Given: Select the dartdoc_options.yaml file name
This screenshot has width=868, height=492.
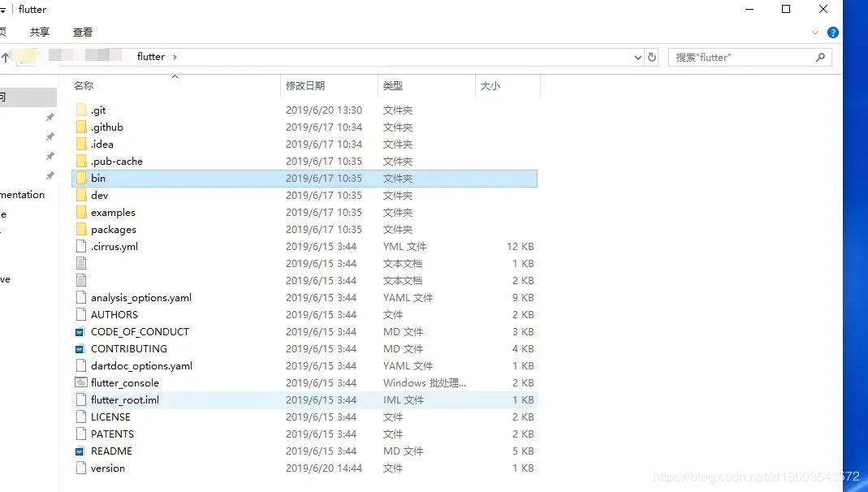Looking at the screenshot, I should (x=142, y=366).
